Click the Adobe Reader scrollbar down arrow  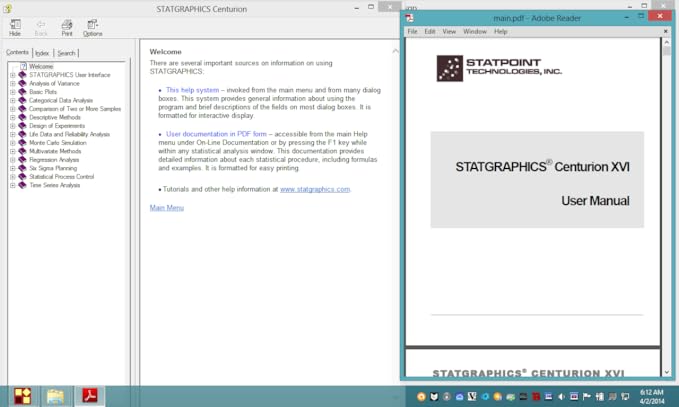[x=666, y=372]
